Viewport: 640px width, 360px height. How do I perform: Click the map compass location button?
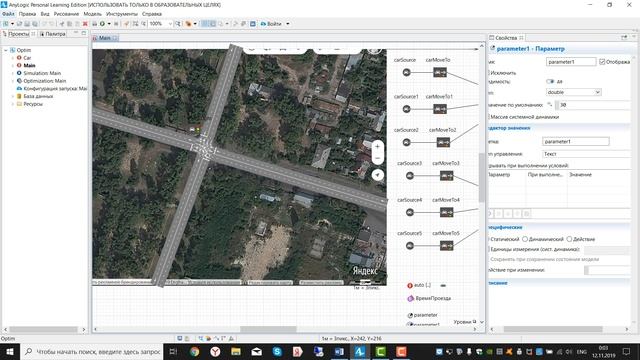(378, 175)
